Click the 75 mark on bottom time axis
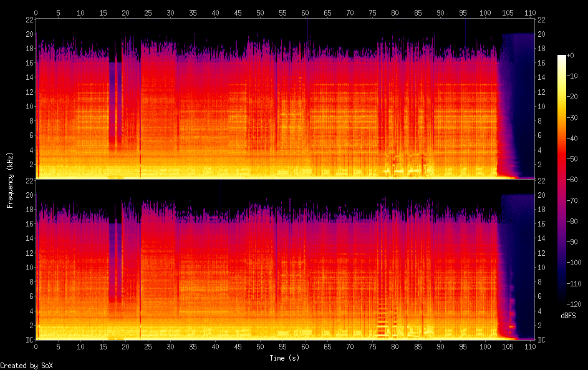This screenshot has height=370, width=588. point(373,346)
